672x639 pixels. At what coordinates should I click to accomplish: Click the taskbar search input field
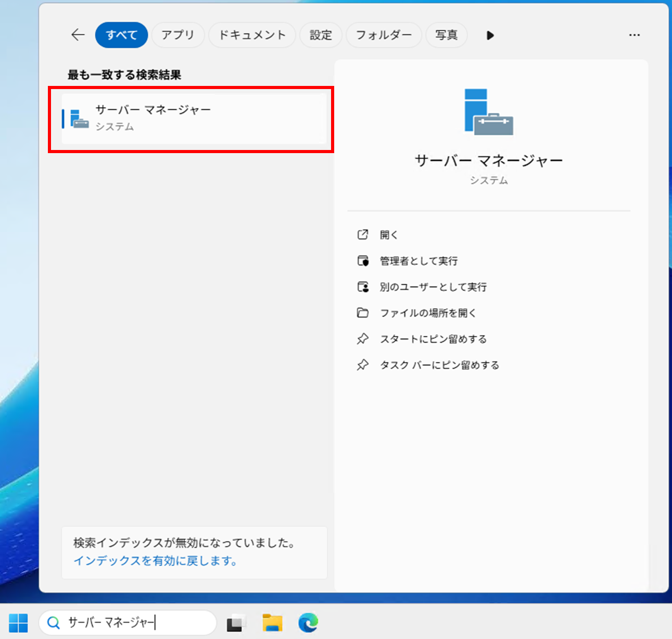(135, 622)
